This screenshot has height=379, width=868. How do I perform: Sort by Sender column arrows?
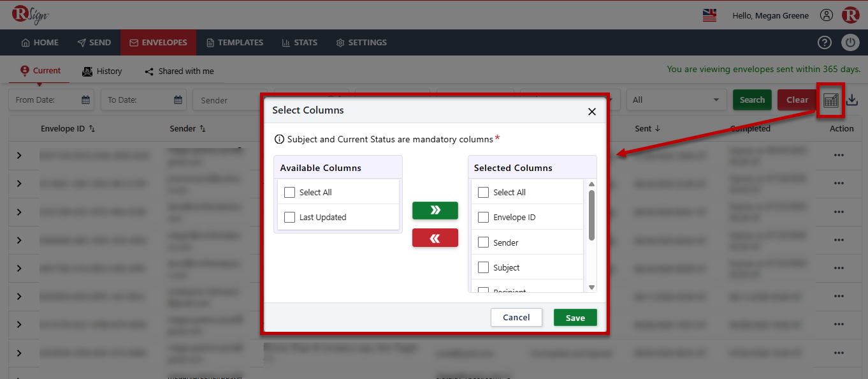(x=203, y=129)
